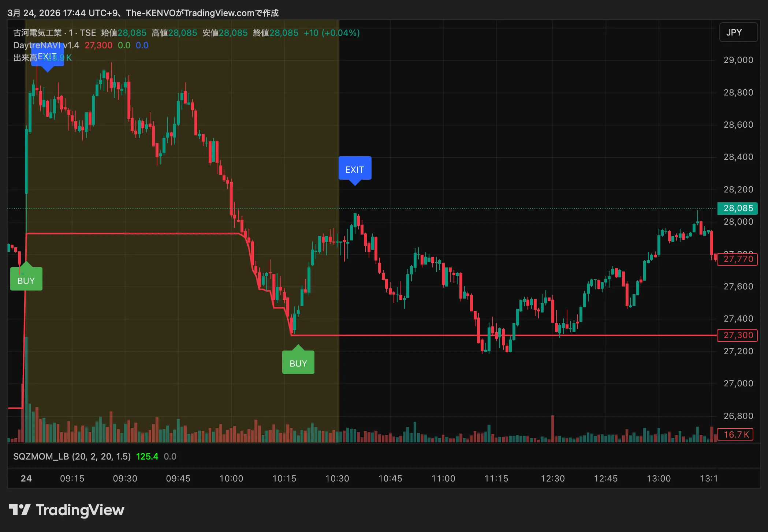Click the green BUY marker near 09:00
The height and width of the screenshot is (532, 768).
point(26,280)
